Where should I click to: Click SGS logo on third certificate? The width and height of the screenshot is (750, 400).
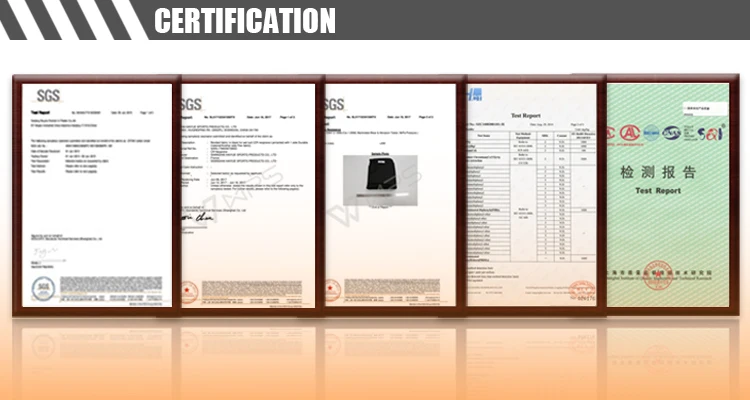pos(335,104)
